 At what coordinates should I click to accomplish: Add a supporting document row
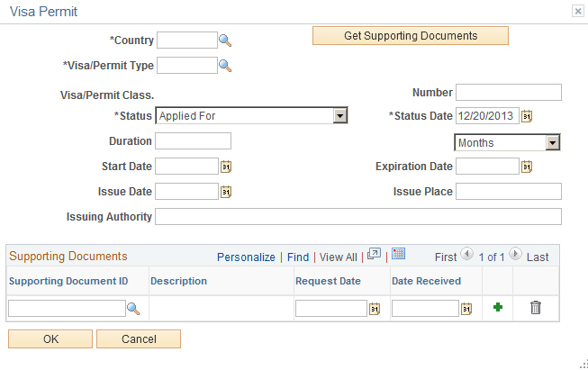(x=497, y=308)
